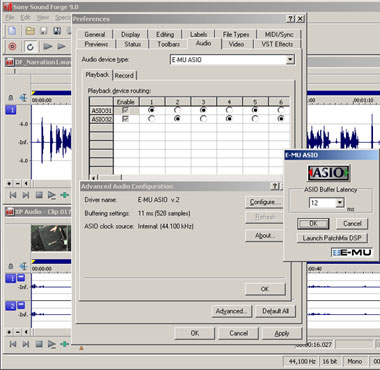Image resolution: width=380 pixels, height=370 pixels.
Task: Toggle Enable checkbox for ASIO32 row
Action: [x=126, y=118]
